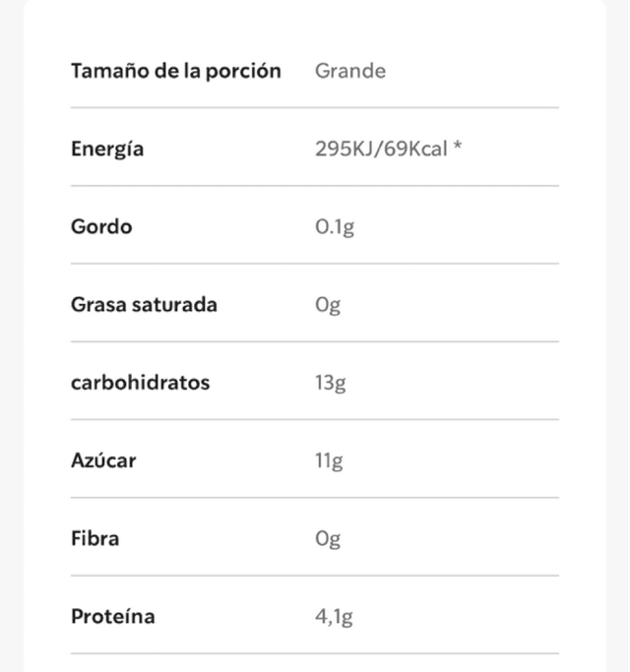Select the "13g" carbohidratos value
630x672 pixels.
click(331, 383)
